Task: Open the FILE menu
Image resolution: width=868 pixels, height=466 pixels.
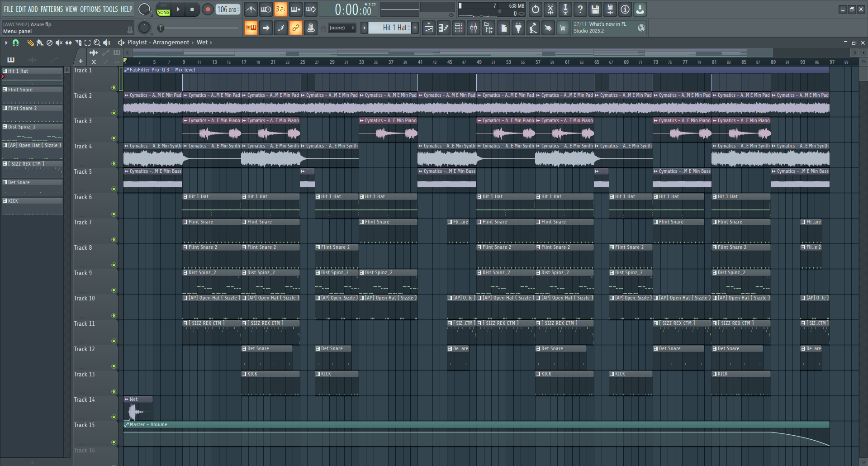Action: 9,9
